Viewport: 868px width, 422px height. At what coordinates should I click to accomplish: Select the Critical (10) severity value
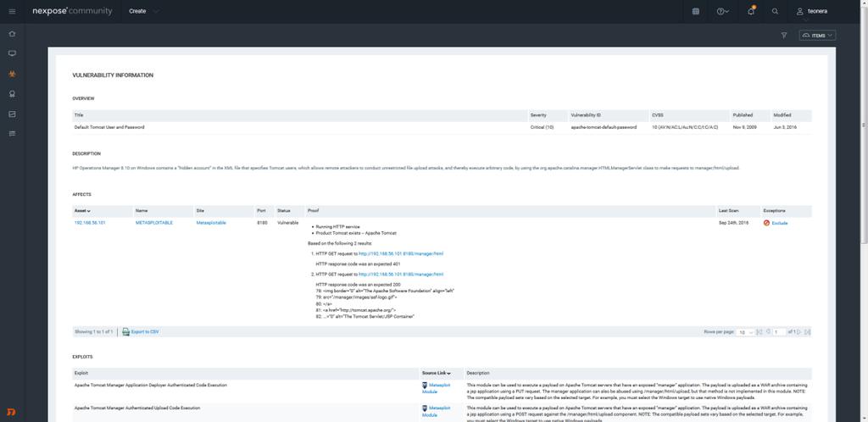pos(542,127)
